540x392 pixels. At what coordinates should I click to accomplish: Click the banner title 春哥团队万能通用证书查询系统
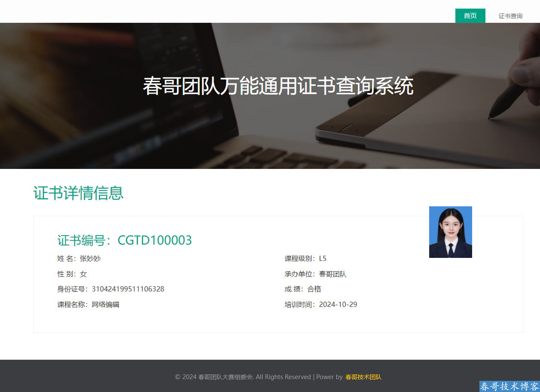click(x=278, y=86)
